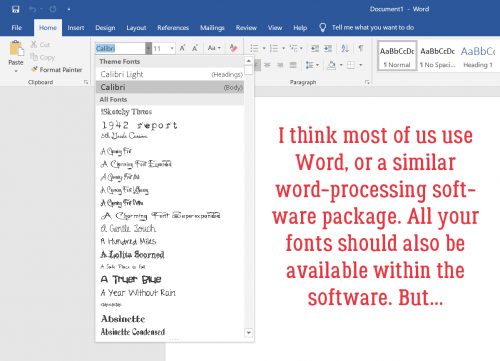This screenshot has height=361, width=500.
Task: Open the font size dropdown arrow
Action: [x=172, y=49]
